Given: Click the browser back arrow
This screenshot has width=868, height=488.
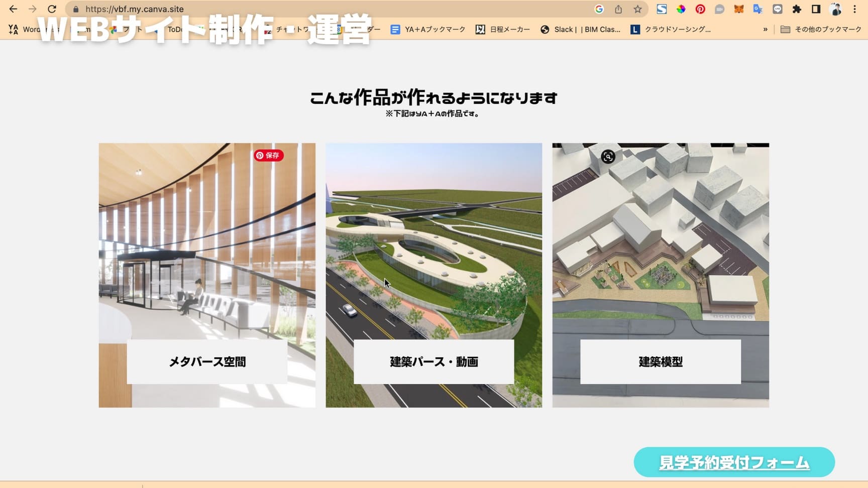Looking at the screenshot, I should (x=13, y=9).
